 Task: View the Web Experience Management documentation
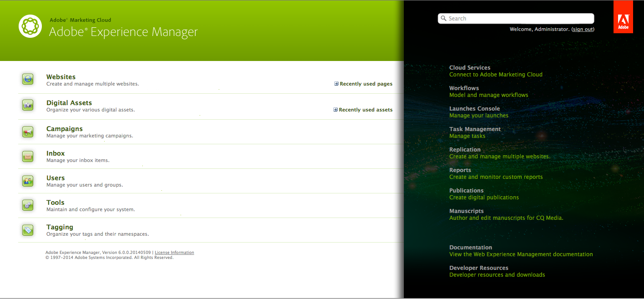521,254
